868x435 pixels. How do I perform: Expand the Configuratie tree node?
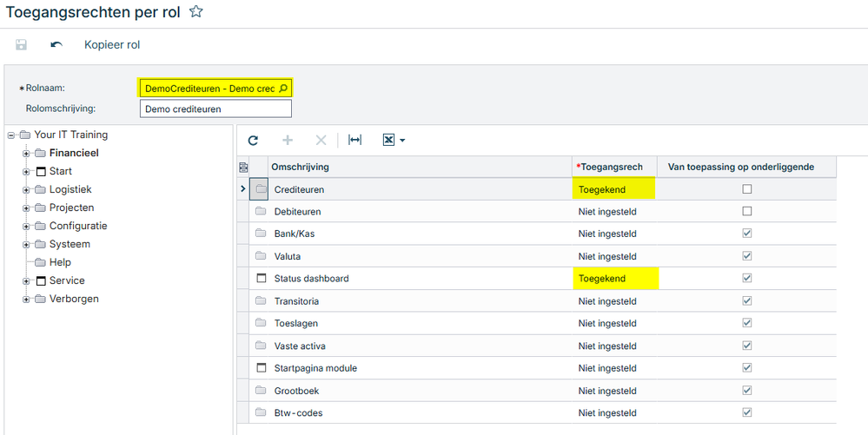pos(26,227)
